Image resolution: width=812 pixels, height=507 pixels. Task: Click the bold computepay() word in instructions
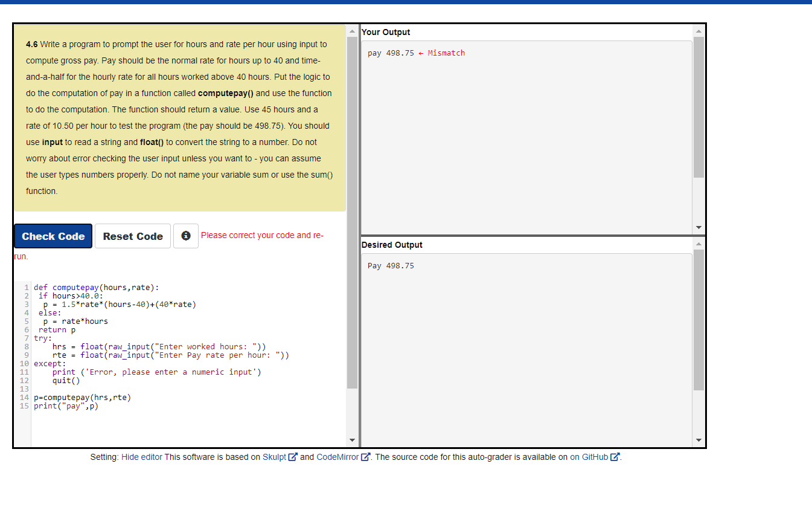tap(226, 93)
